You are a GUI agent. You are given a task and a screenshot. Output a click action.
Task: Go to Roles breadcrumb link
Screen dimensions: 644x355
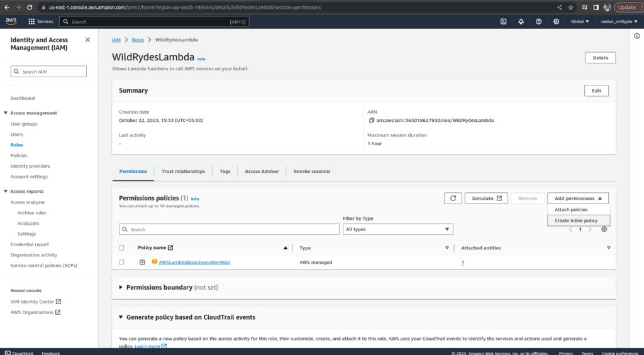point(138,40)
